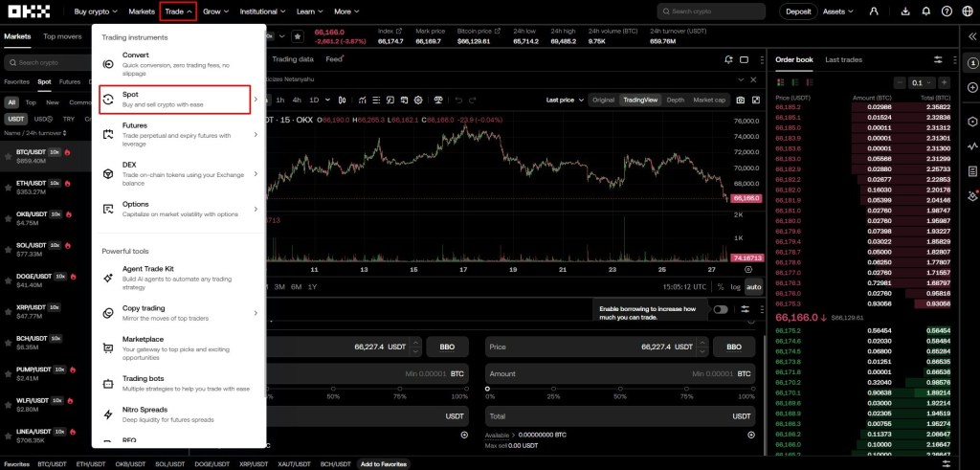Show buy and sell order book view

[x=780, y=82]
